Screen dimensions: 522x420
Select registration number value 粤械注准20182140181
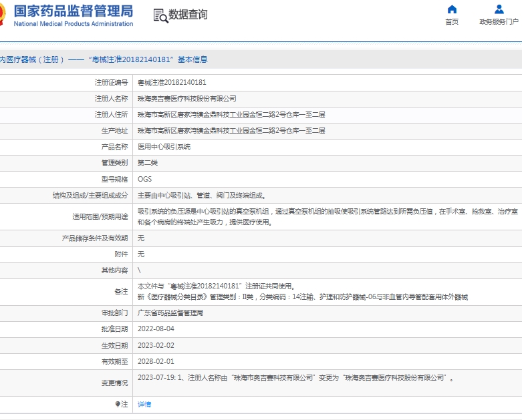pos(172,82)
